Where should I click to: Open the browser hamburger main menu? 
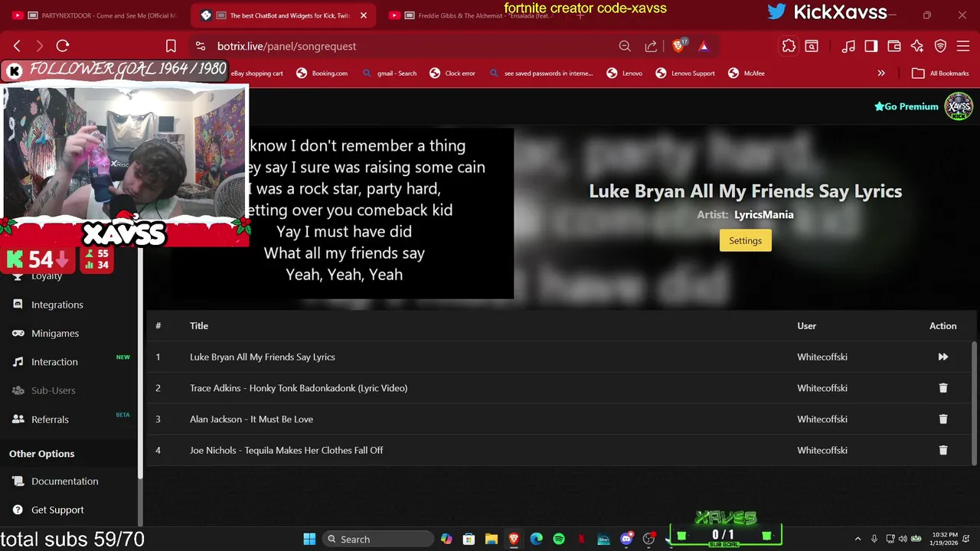(963, 46)
